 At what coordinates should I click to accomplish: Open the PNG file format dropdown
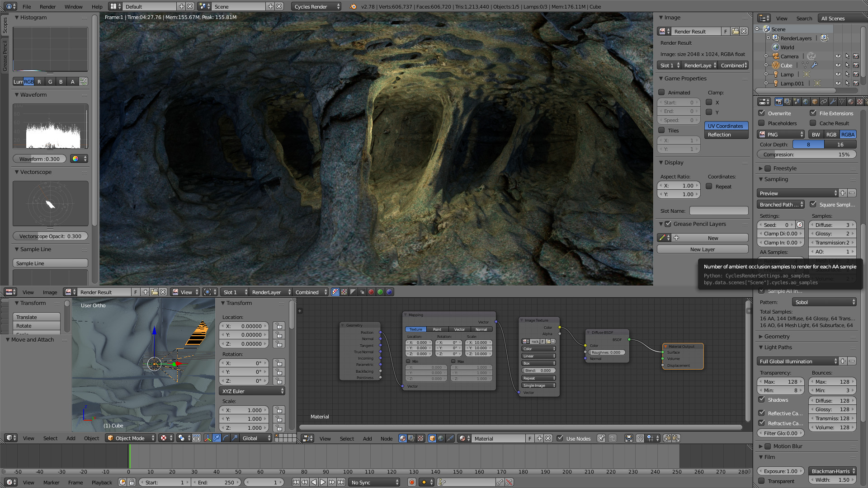click(x=781, y=134)
